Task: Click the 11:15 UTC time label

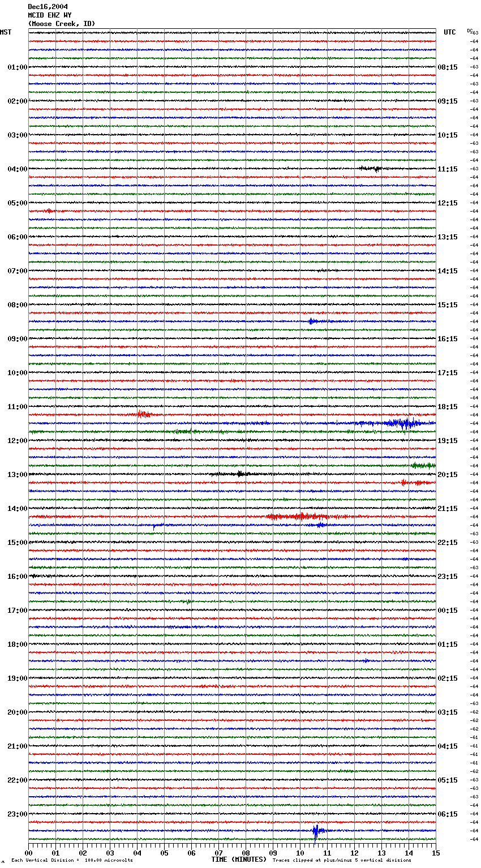Action: [448, 169]
